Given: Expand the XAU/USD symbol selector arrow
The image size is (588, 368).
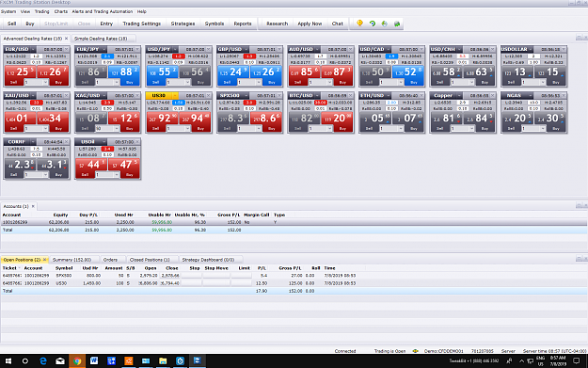Looking at the screenshot, I should point(33,95).
